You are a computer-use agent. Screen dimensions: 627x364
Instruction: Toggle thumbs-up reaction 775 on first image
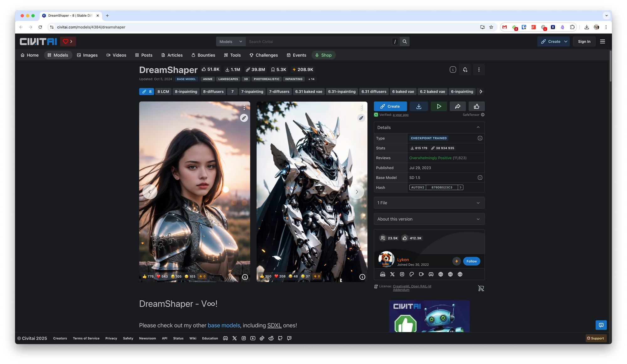click(148, 277)
